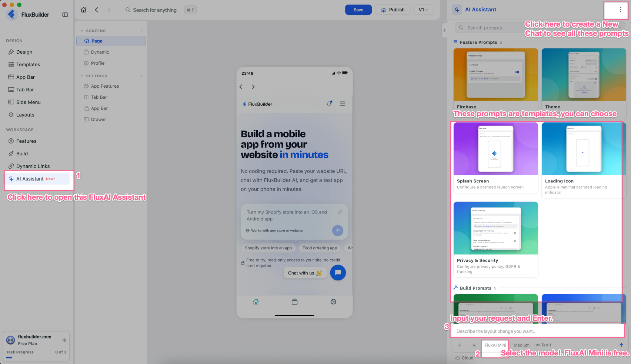This screenshot has width=631, height=364.
Task: Click the plus icon below the prompt input
Action: [459, 345]
